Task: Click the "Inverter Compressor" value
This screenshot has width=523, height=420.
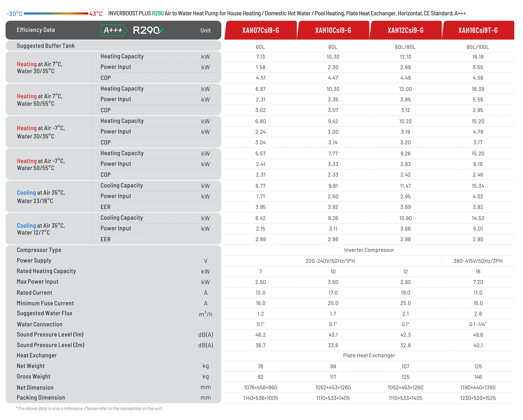Action: coord(369,250)
